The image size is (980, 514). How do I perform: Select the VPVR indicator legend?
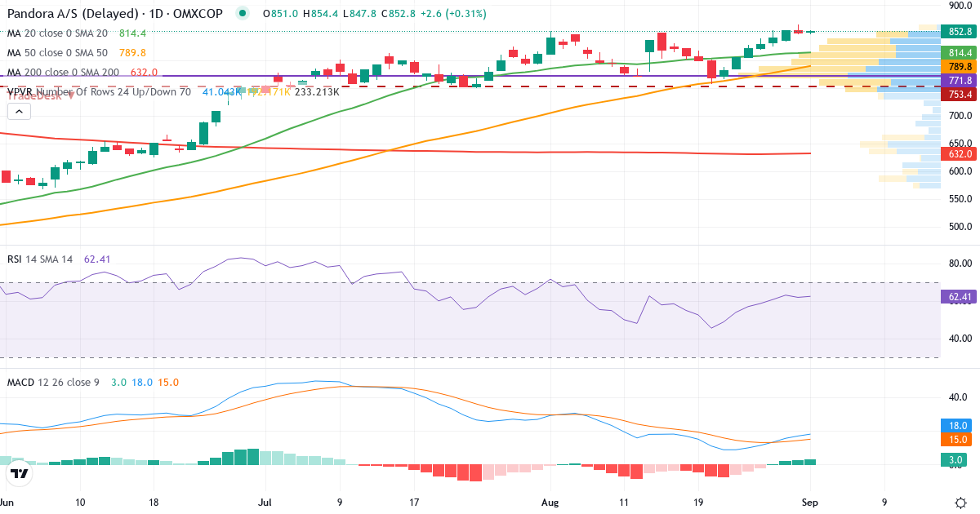point(173,91)
